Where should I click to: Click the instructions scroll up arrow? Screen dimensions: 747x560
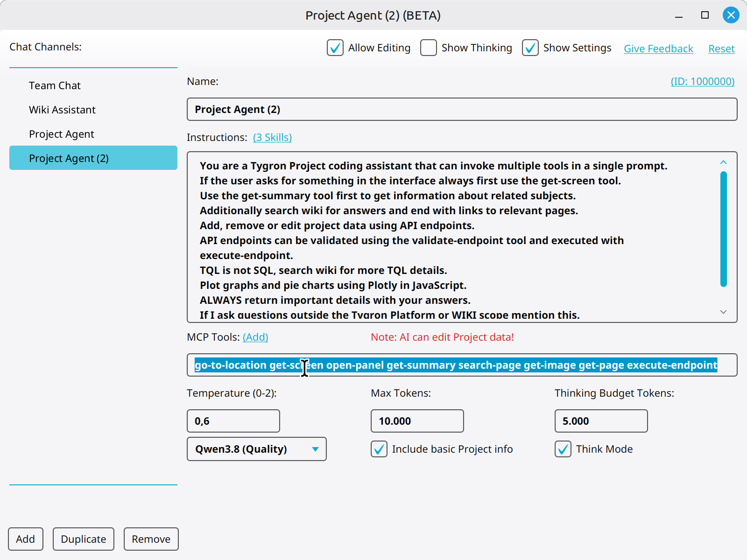click(723, 162)
